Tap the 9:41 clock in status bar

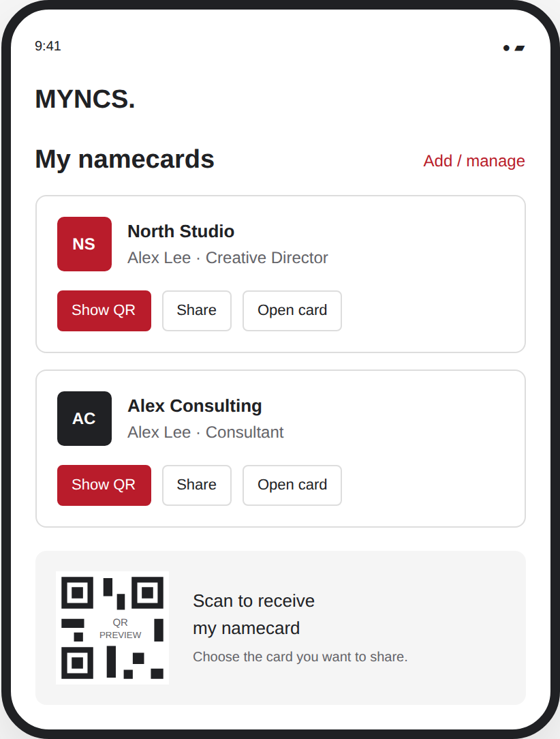click(48, 46)
